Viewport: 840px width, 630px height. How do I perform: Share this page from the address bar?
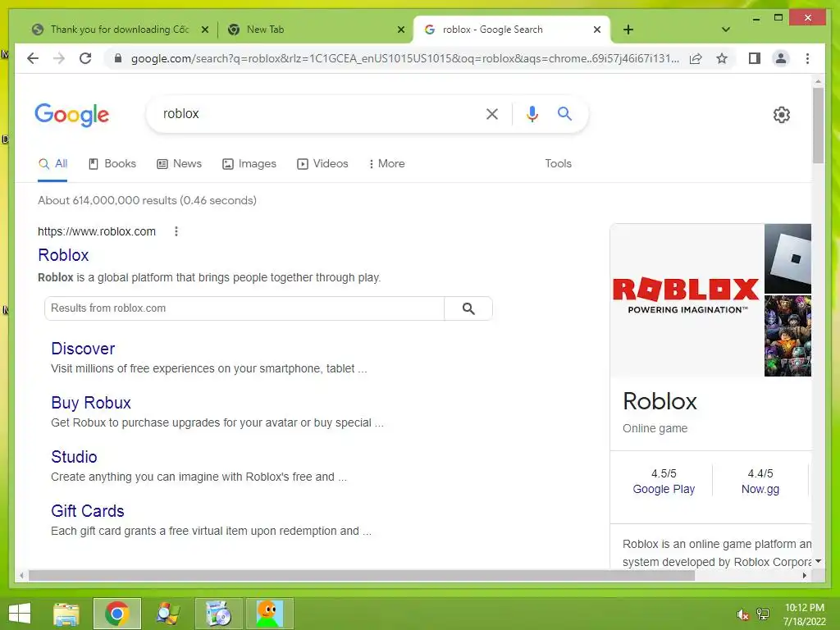point(696,58)
